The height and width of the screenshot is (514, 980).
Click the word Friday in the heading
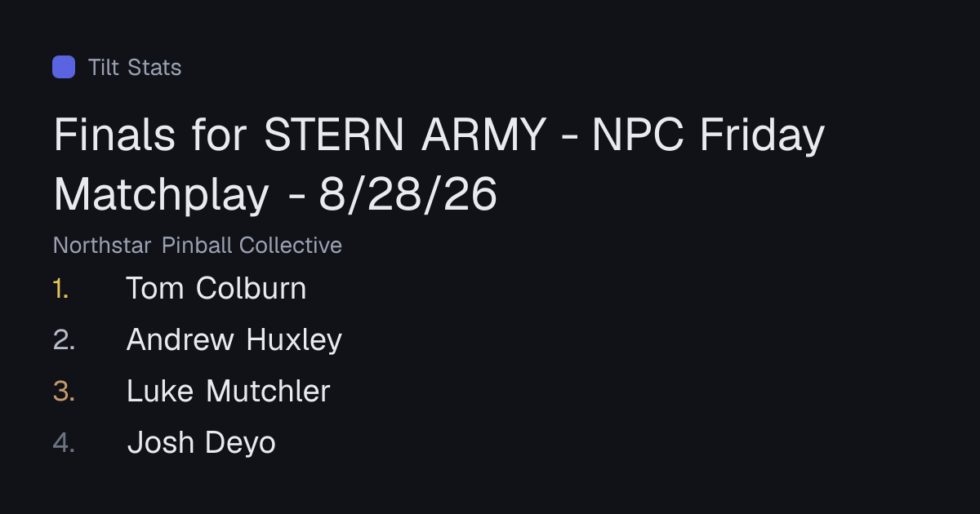pos(762,137)
